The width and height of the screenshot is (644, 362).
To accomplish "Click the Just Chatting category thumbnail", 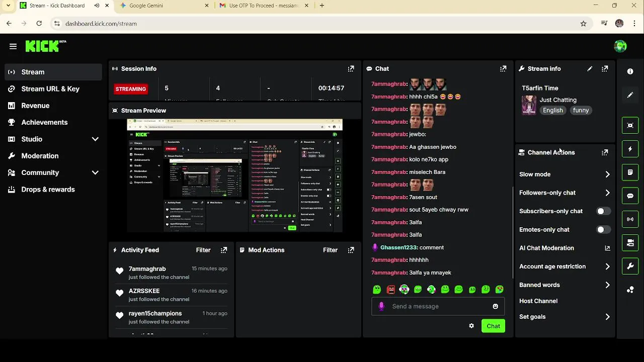I will coord(529,105).
